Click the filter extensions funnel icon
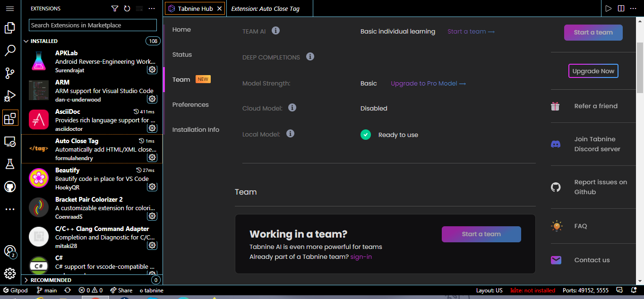Image resolution: width=644 pixels, height=299 pixels. [115, 9]
